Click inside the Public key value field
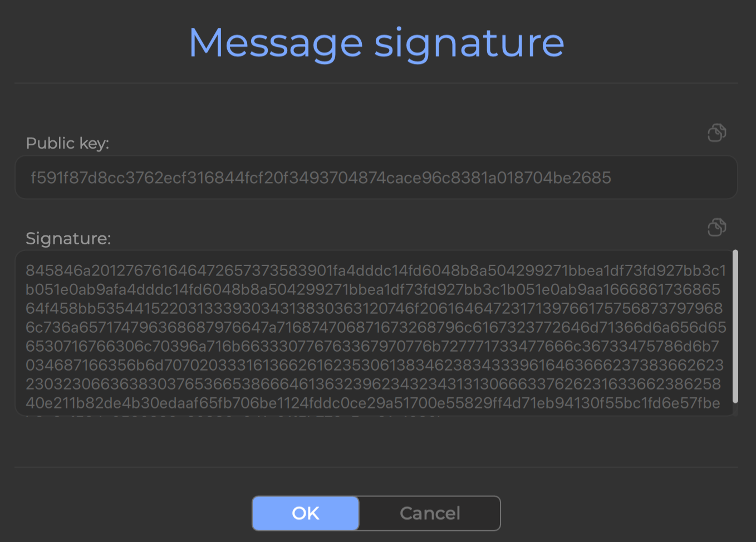This screenshot has height=542, width=756. point(376,178)
